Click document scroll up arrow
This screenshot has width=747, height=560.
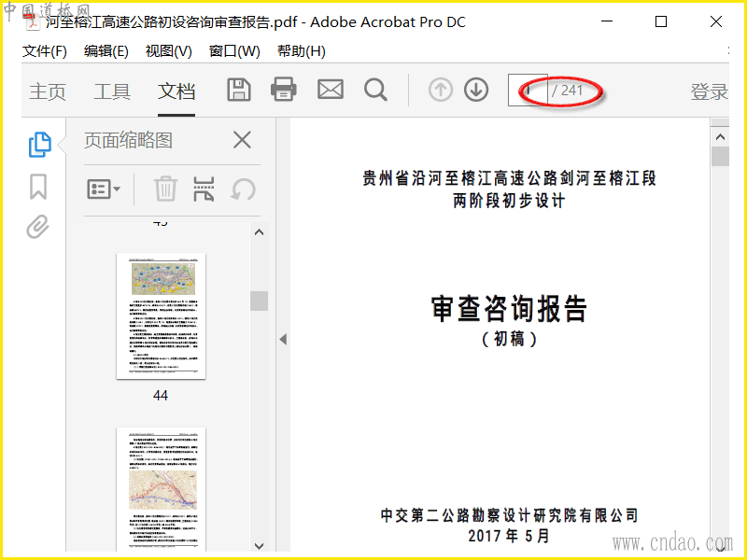pos(720,137)
